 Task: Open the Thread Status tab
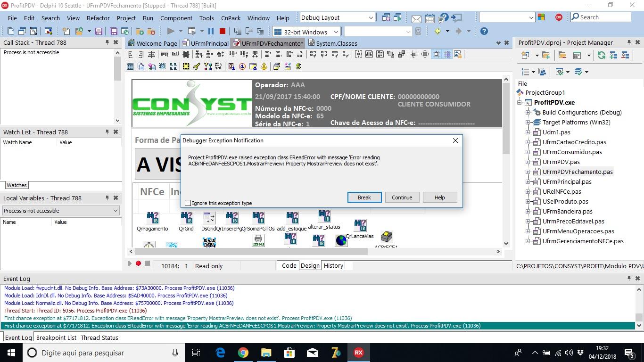99,337
